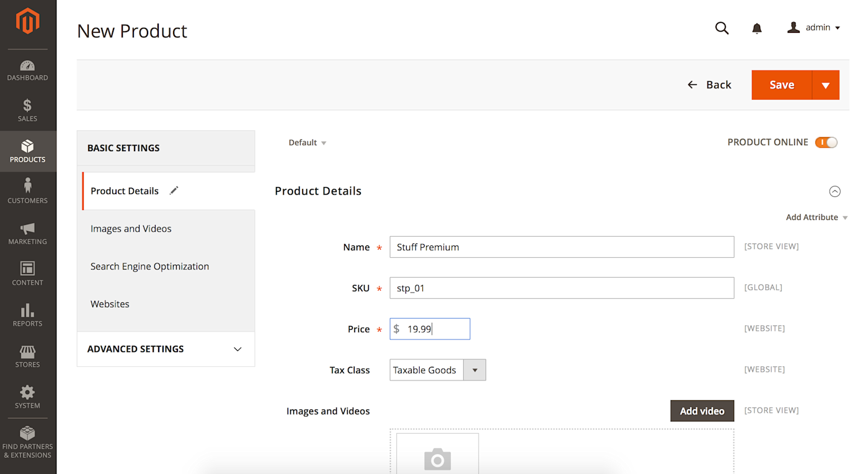Image resolution: width=868 pixels, height=474 pixels.
Task: Click the Add video button
Action: point(702,411)
